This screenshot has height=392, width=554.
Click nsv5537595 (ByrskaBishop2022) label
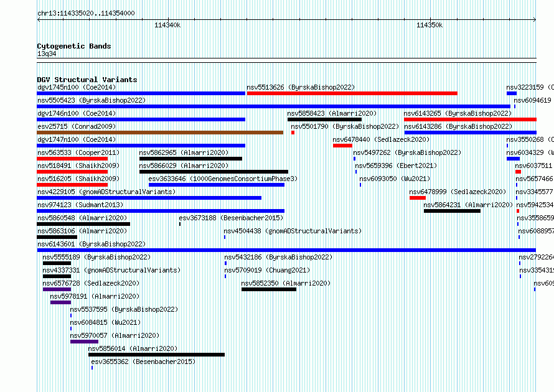click(x=124, y=309)
